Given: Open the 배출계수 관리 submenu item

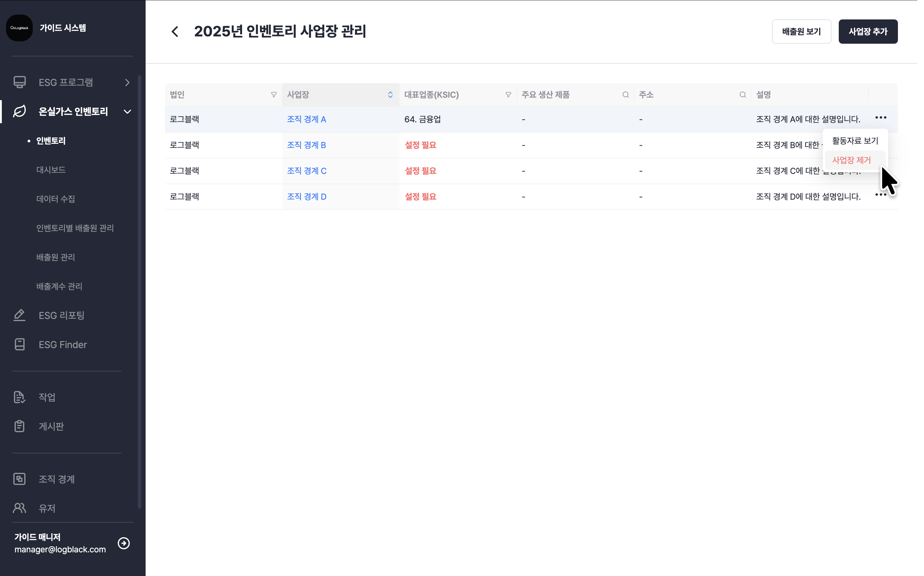Looking at the screenshot, I should (x=59, y=286).
